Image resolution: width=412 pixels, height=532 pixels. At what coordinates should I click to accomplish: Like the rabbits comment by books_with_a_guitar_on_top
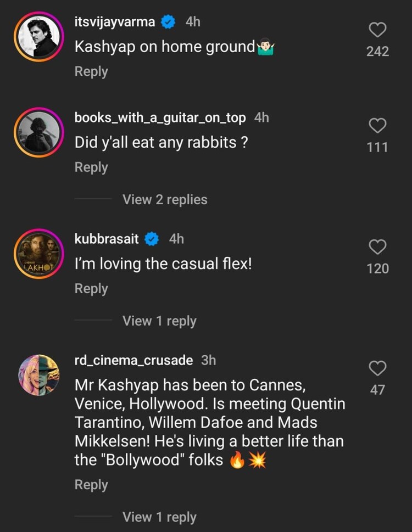377,126
